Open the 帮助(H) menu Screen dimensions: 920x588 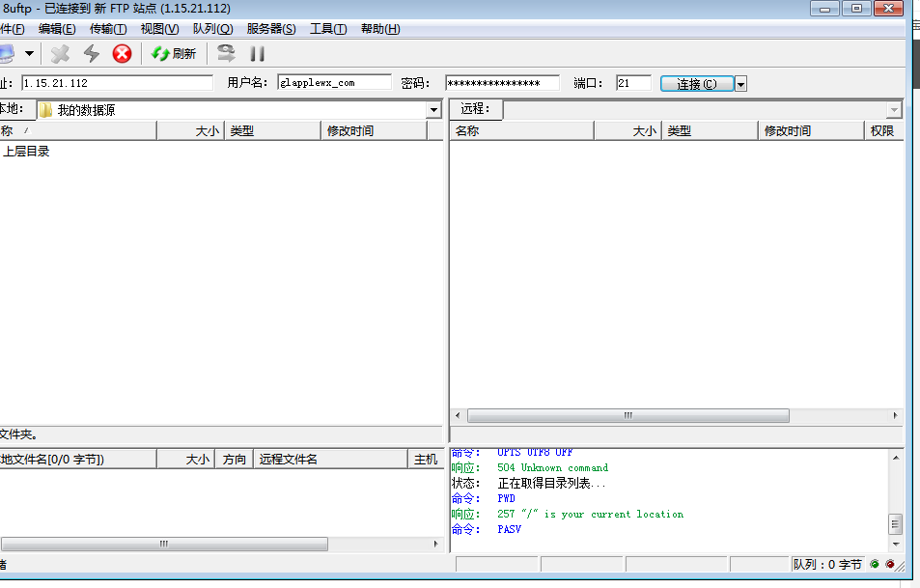380,29
